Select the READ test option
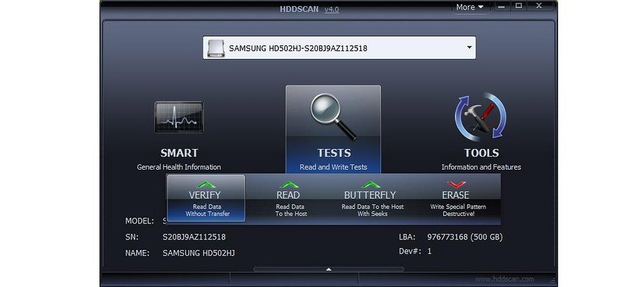Viewport: 644px width, 287px height. [x=289, y=198]
